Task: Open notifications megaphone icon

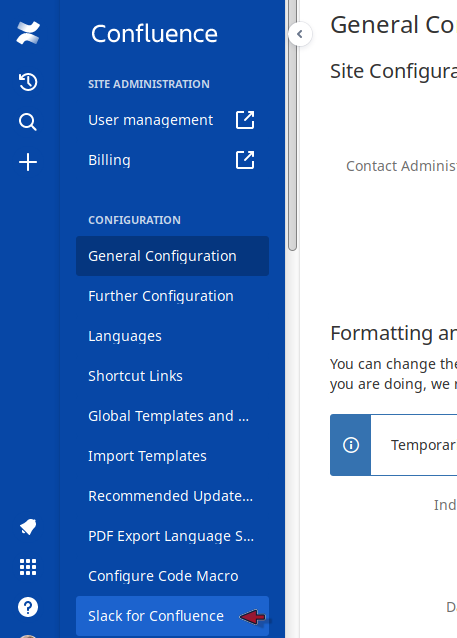Action: tap(28, 527)
